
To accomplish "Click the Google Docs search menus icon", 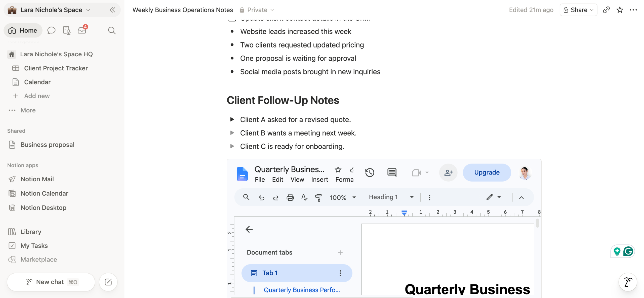I will click(x=246, y=197).
